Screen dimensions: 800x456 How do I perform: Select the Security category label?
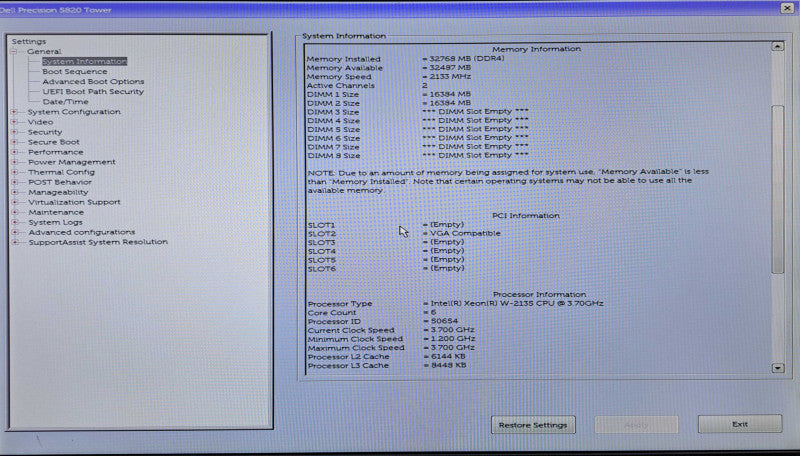[x=45, y=132]
